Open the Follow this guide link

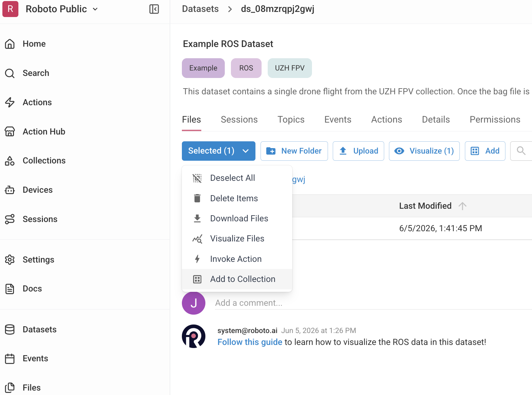click(250, 342)
